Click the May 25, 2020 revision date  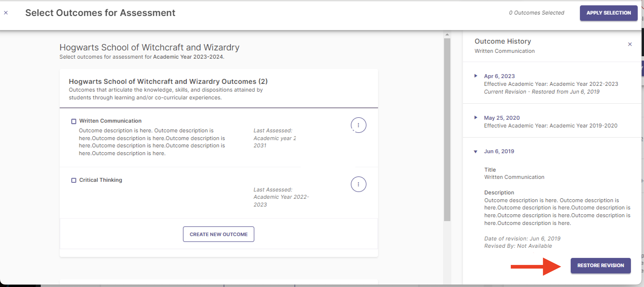tap(502, 118)
